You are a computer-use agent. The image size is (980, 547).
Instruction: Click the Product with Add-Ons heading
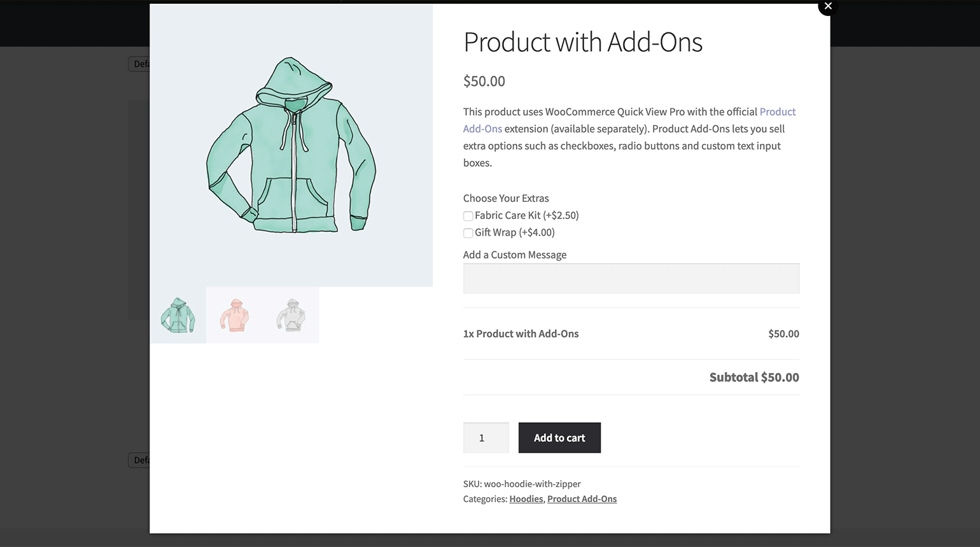point(582,42)
